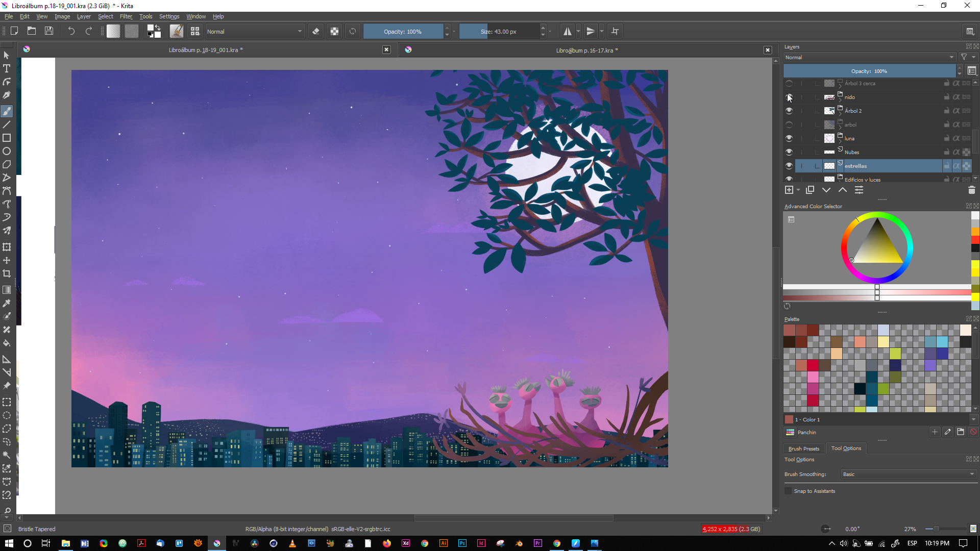Screen dimensions: 980x551
Task: Open the File menu
Action: click(x=9, y=16)
